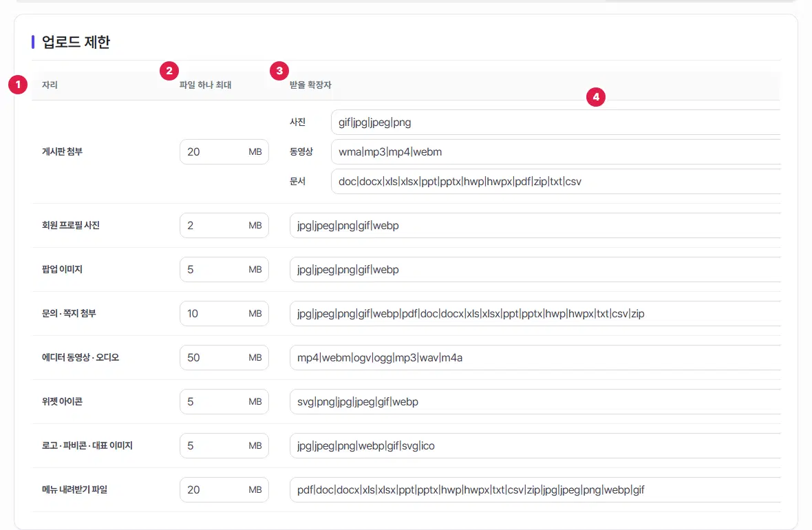
Task: Click the red annotation marker 4
Action: coord(596,97)
